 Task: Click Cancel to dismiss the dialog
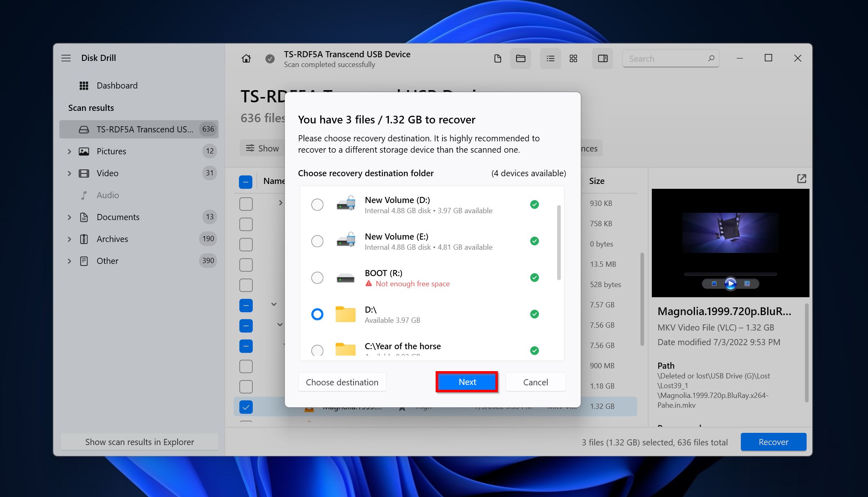coord(535,381)
